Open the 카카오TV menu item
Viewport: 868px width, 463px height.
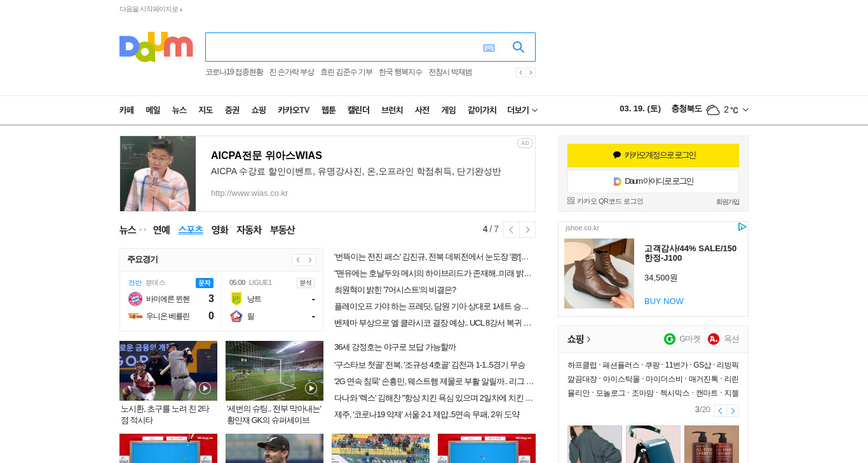[x=294, y=110]
